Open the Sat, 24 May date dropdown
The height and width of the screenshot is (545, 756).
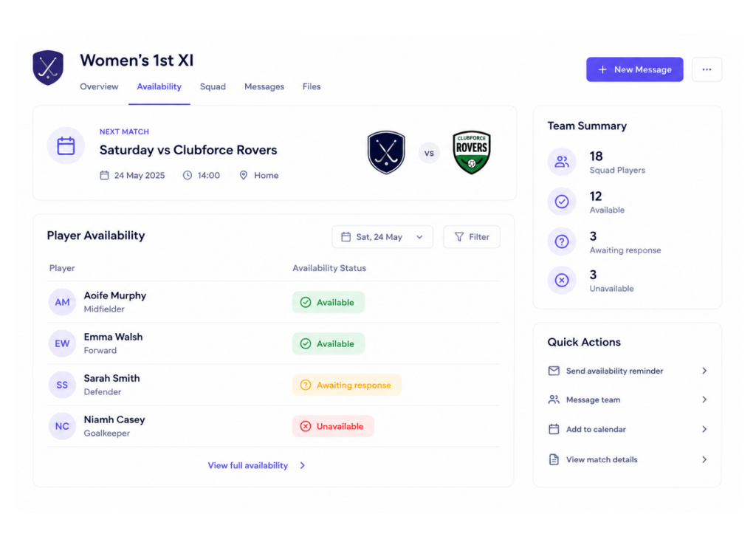[382, 237]
